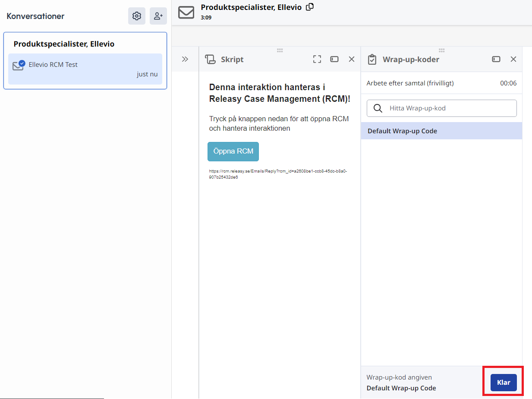532x399 pixels.
Task: Click the rcm.releasy.se URL text
Action: point(278,174)
